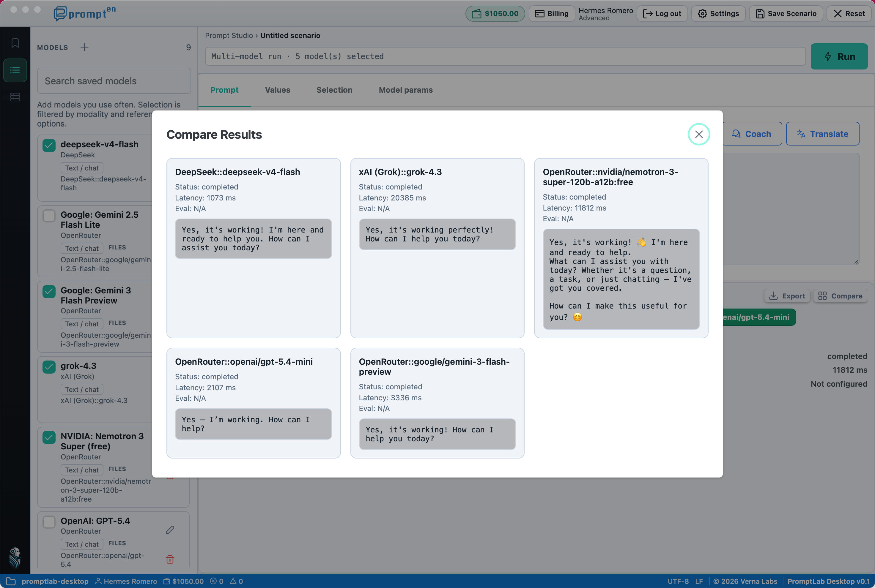Uncheck the NVIDIA: Nemotron 3 Super checkbox
This screenshot has width=875, height=588.
pos(49,438)
